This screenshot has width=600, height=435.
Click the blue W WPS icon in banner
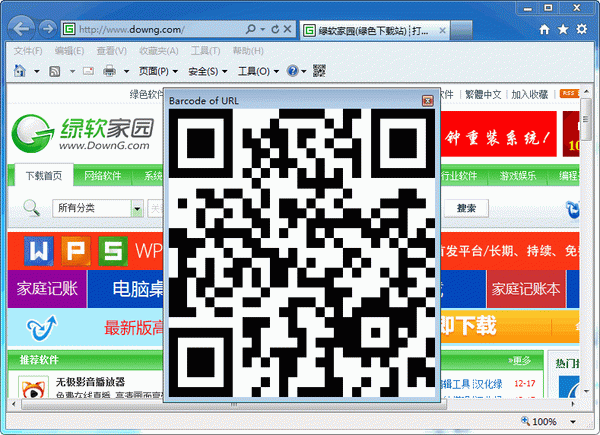39,251
